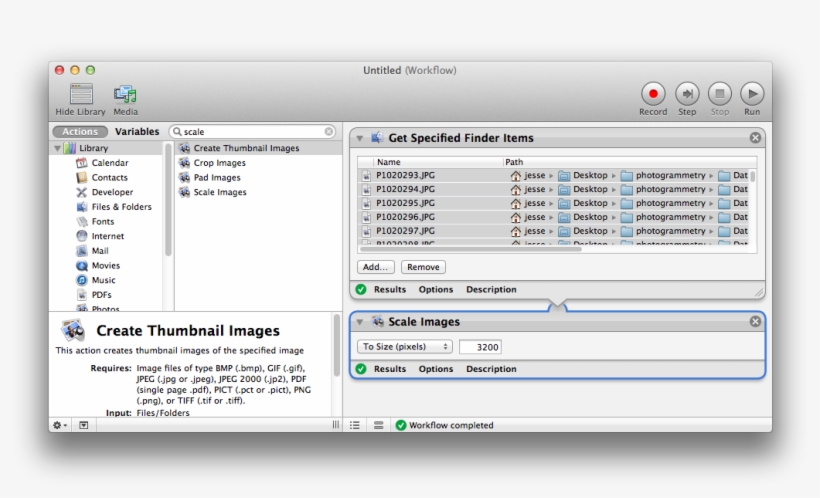
Task: Select P1020295.JPG row in file list
Action: click(405, 203)
